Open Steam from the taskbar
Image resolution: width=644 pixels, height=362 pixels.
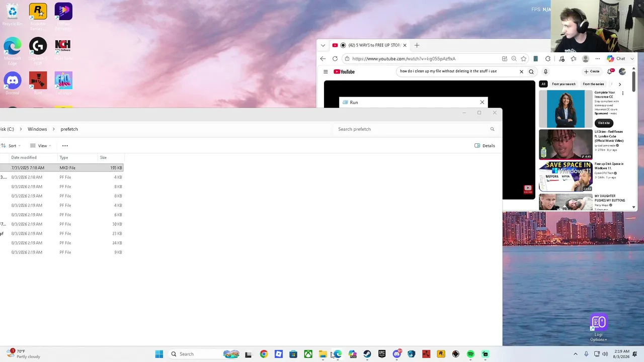(367, 354)
